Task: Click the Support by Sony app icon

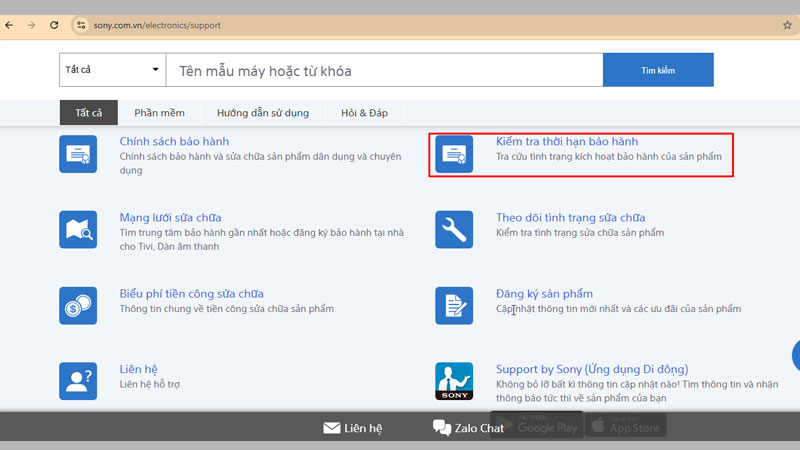Action: (x=455, y=381)
